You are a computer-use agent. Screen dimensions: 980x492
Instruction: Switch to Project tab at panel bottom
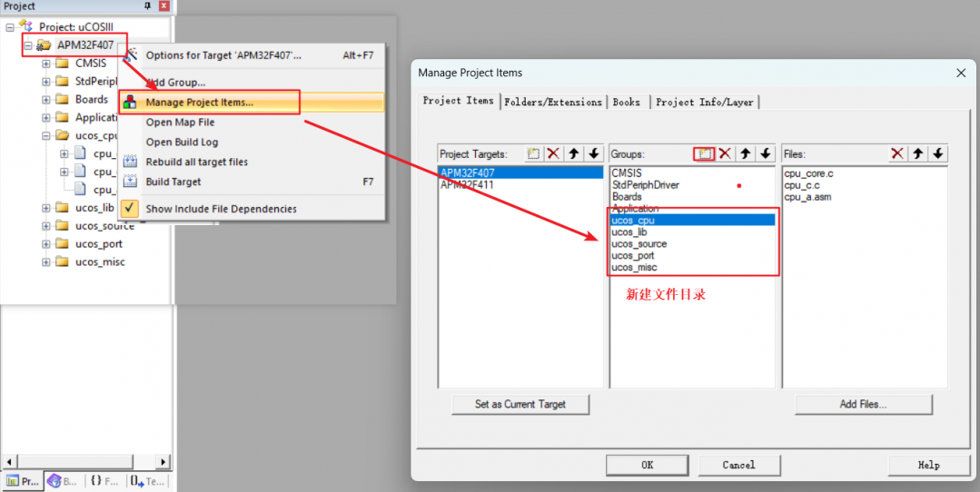pyautogui.click(x=23, y=481)
